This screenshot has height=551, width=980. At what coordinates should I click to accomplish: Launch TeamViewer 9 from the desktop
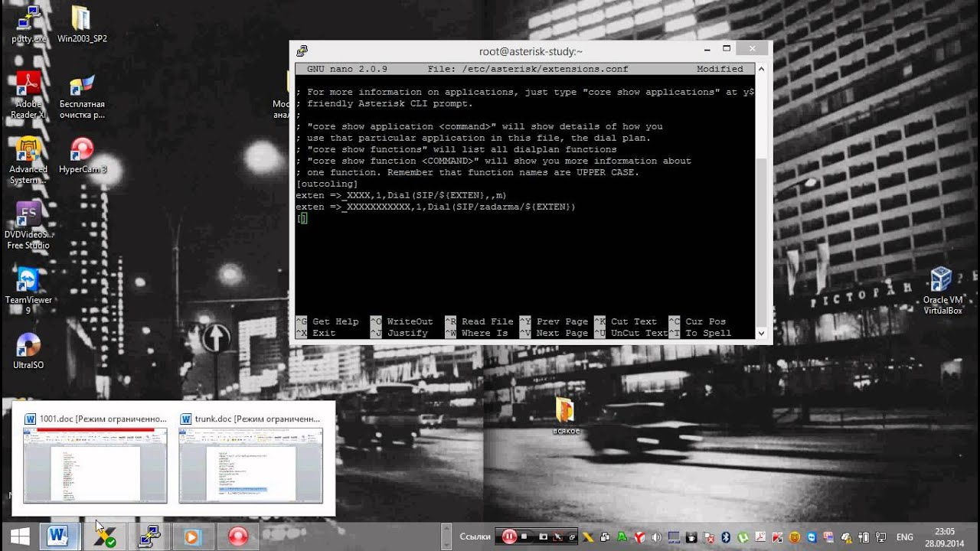point(28,291)
